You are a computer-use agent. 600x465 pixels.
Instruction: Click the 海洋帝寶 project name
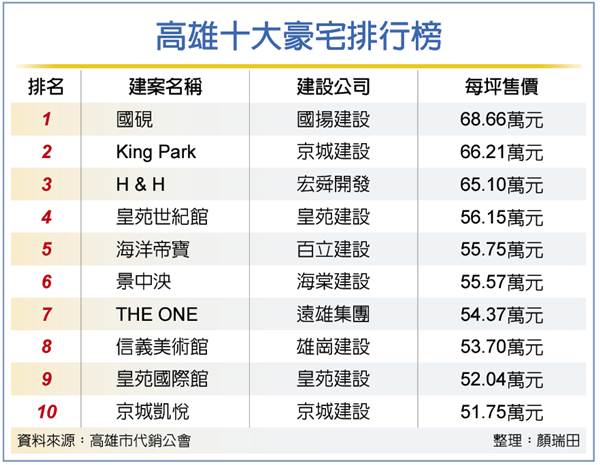click(x=153, y=250)
